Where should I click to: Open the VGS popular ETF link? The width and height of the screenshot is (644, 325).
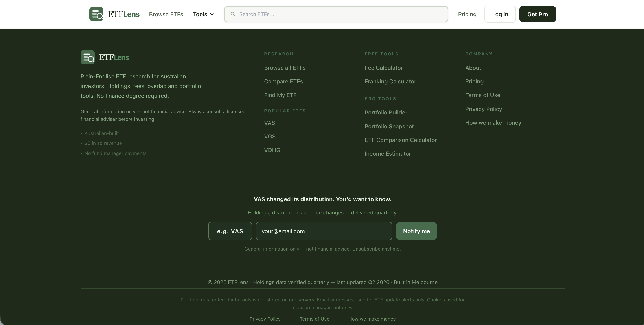tap(270, 137)
